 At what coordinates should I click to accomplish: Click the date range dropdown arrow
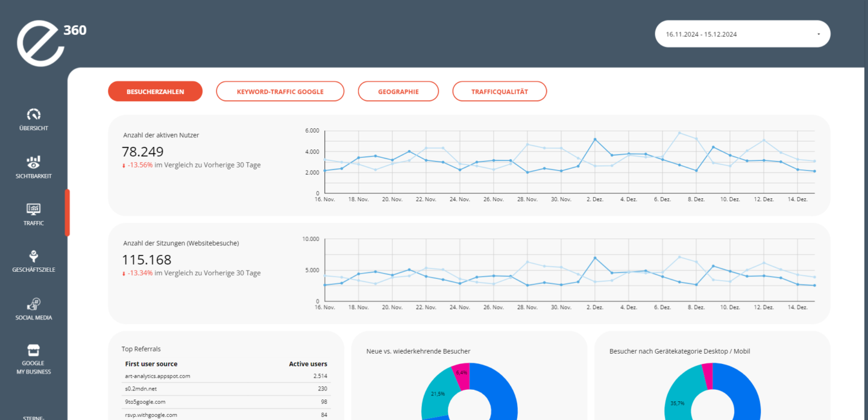pos(819,34)
